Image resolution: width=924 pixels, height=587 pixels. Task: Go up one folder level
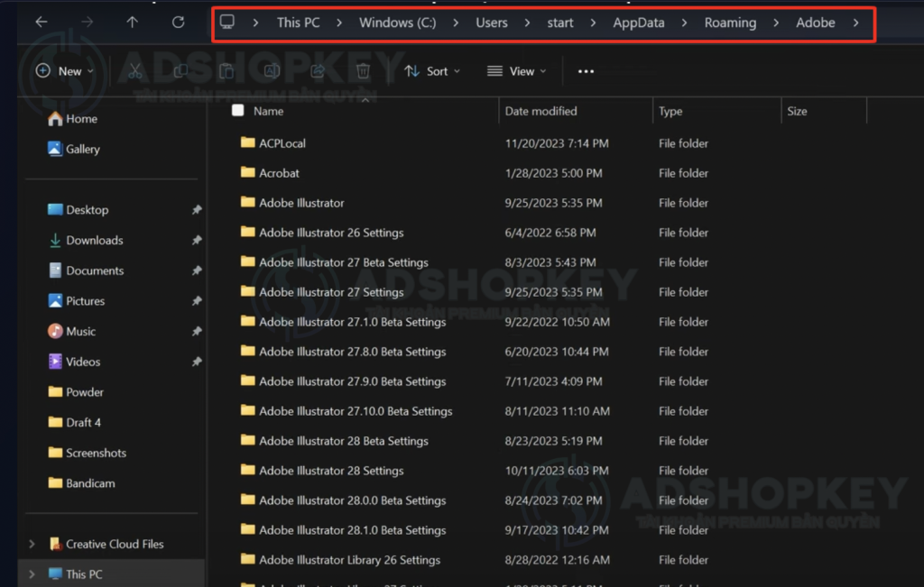132,23
